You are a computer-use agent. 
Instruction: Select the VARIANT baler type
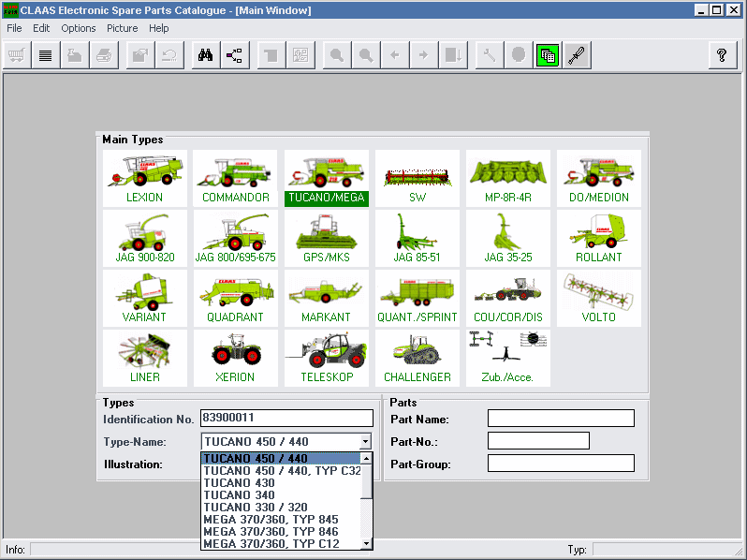tap(145, 299)
